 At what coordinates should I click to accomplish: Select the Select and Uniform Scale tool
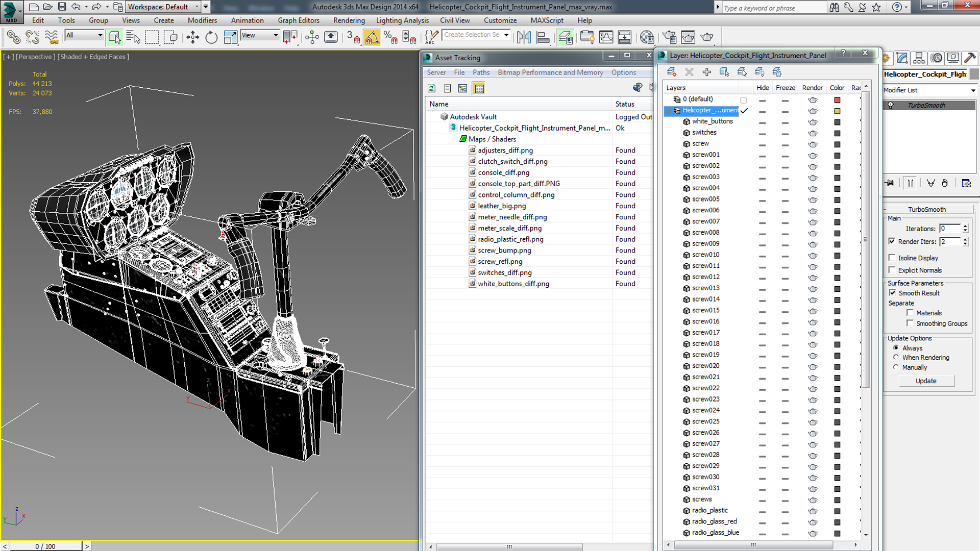[x=230, y=37]
